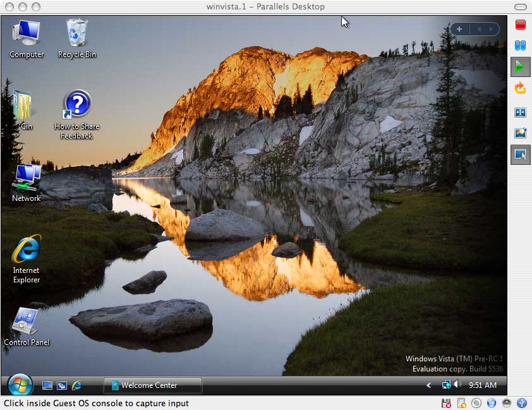Select the Welcome Center taskbar button

(x=152, y=385)
